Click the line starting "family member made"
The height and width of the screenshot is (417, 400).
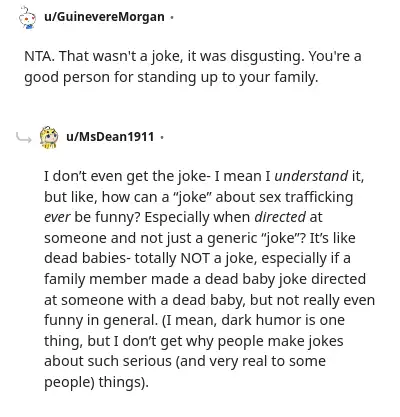[x=205, y=279]
